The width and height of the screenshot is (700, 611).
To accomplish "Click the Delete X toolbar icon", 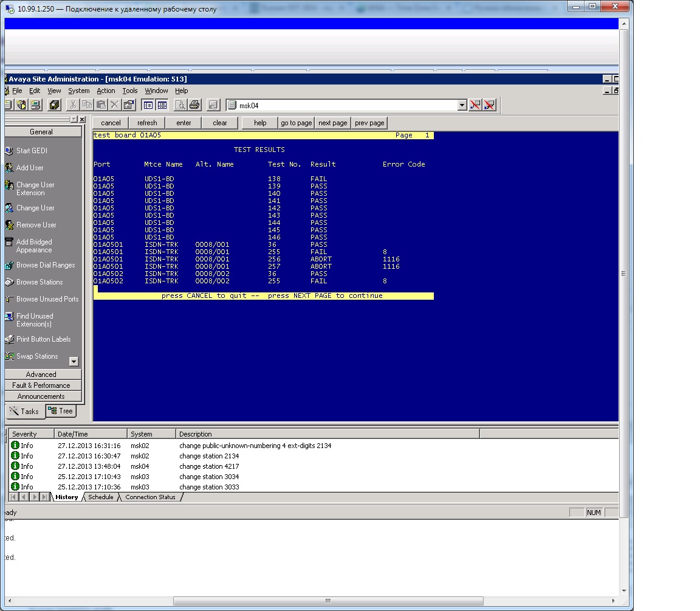I will pyautogui.click(x=115, y=105).
